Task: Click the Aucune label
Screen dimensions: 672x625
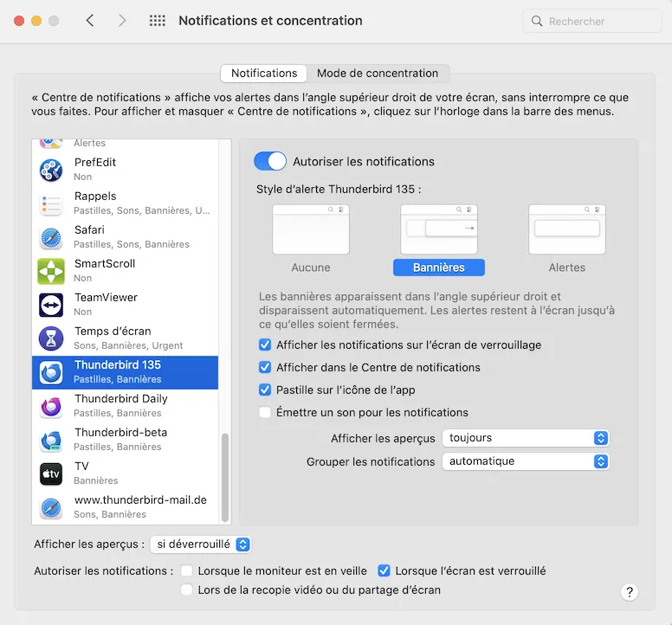Action: click(x=311, y=267)
